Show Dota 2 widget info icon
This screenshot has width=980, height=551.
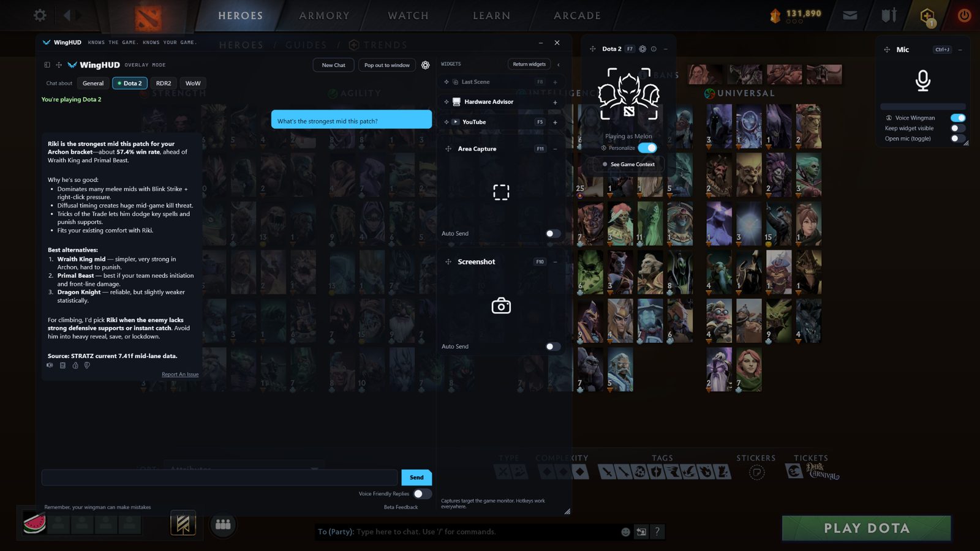(654, 49)
